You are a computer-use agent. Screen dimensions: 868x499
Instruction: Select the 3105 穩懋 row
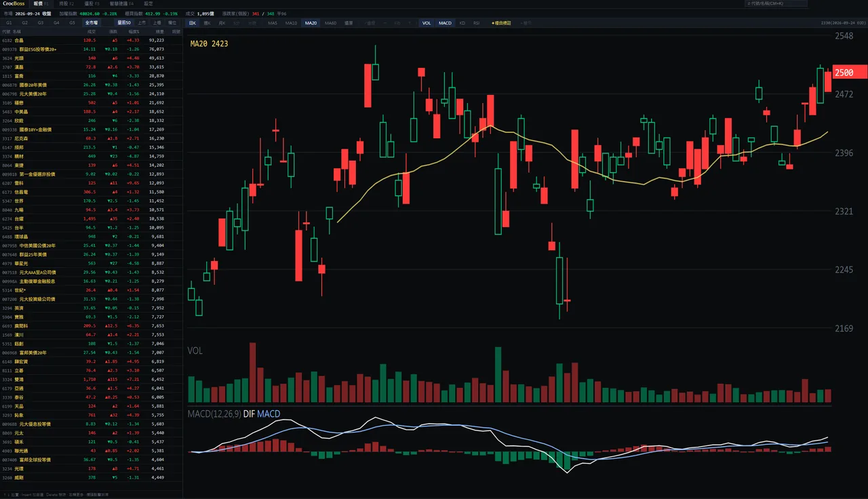[91, 102]
